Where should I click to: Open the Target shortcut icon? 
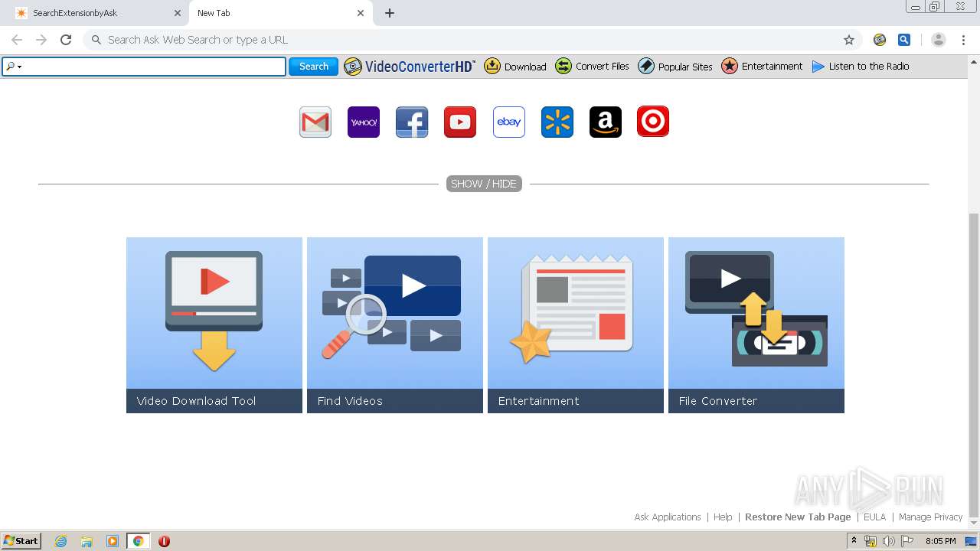click(653, 122)
